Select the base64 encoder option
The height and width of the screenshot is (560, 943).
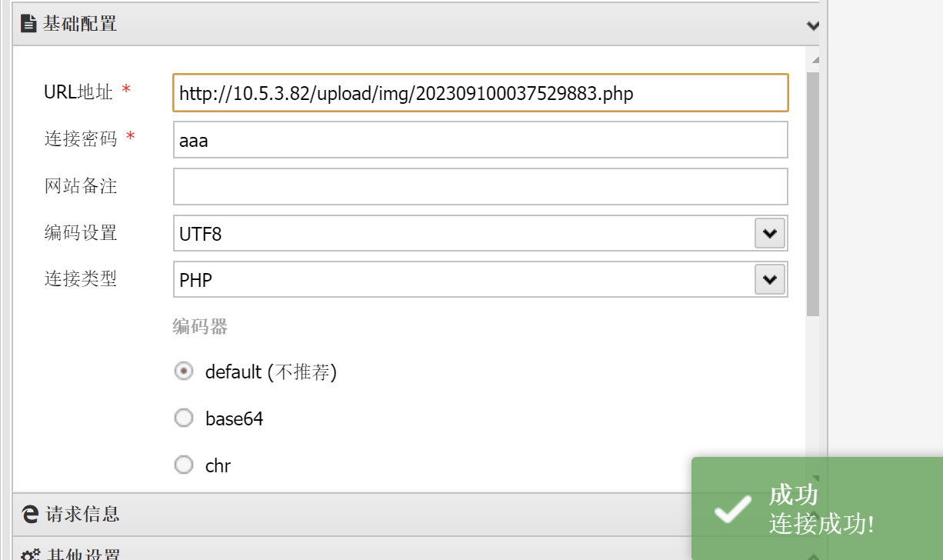(x=184, y=418)
